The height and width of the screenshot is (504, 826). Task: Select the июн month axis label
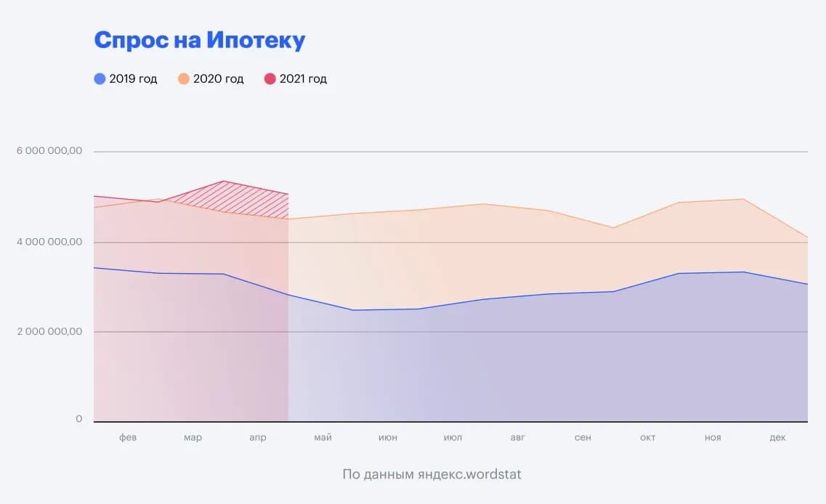tap(388, 437)
